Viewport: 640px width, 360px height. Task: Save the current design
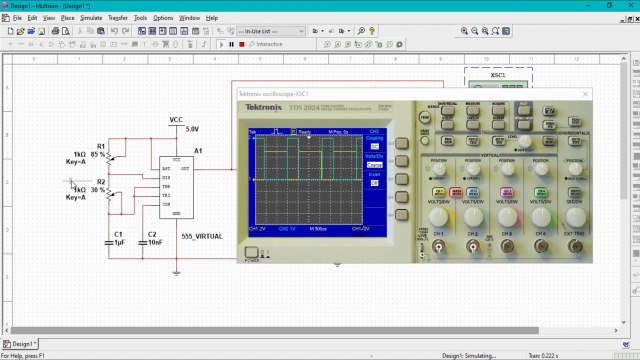41,31
